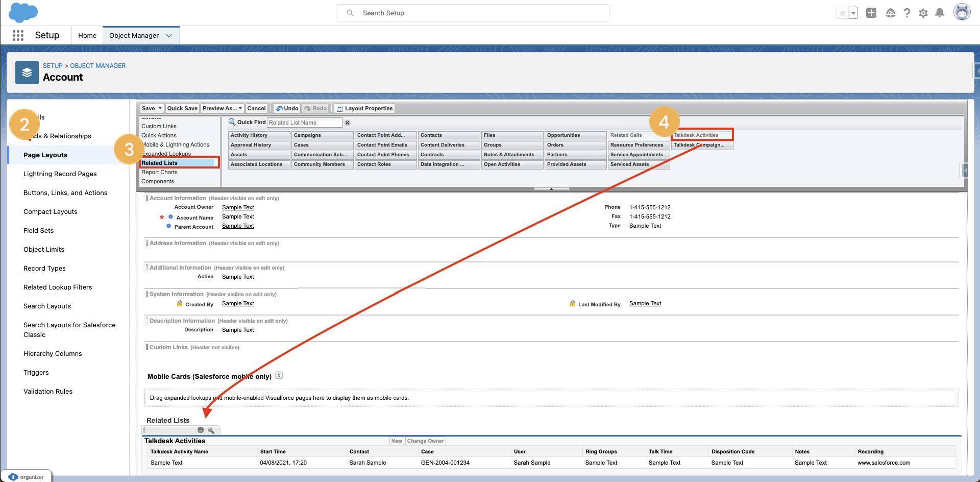
Task: Select Custom Links palette category
Action: click(x=159, y=126)
